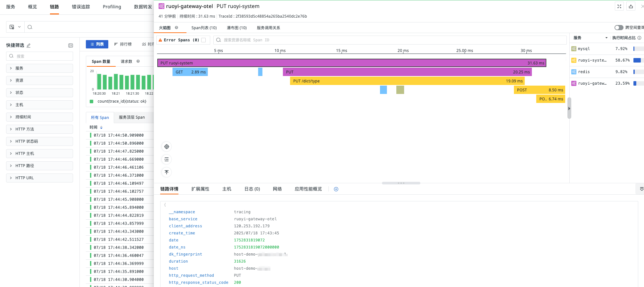The height and width of the screenshot is (287, 644).
Task: Click the span search input field
Action: 390,40
